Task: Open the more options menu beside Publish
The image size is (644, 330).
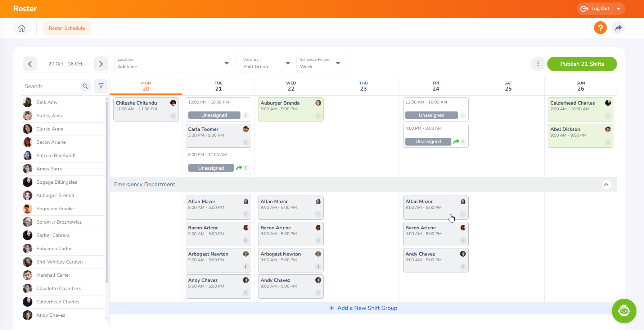Action: point(538,64)
